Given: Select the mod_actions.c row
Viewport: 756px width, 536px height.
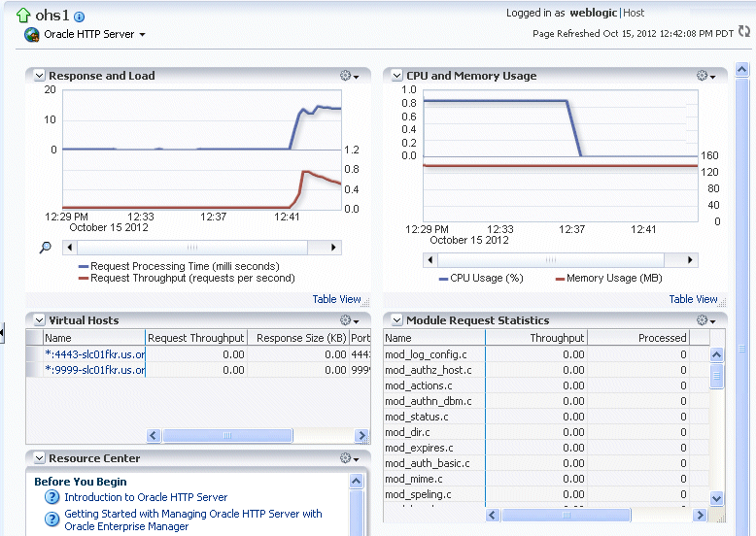Looking at the screenshot, I should [546, 385].
